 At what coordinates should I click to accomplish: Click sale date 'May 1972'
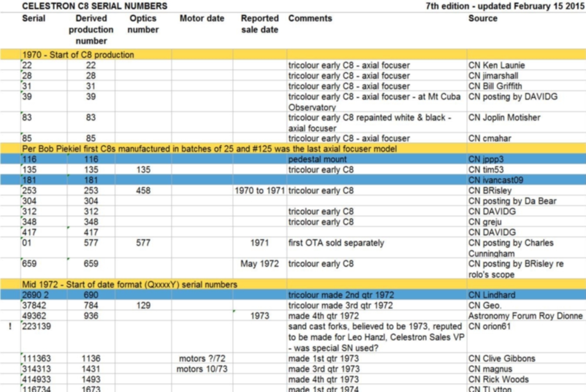click(260, 264)
